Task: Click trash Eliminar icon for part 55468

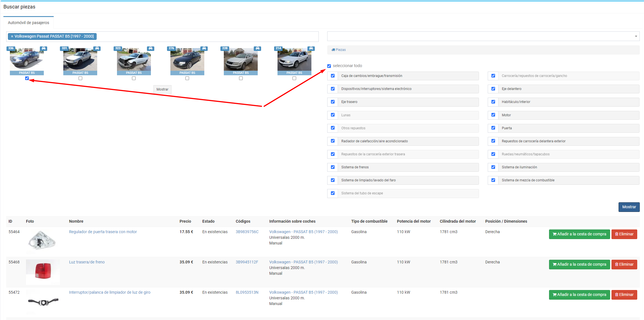Action: (617, 265)
